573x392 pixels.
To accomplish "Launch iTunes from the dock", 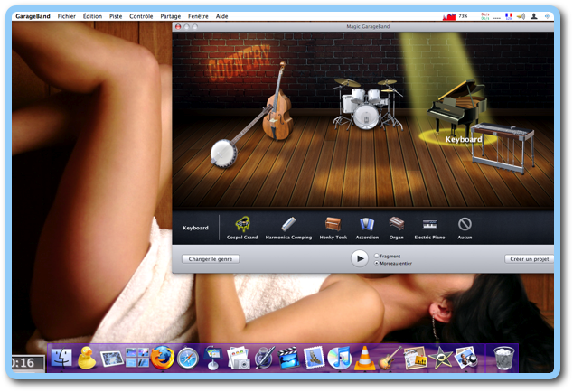I will coord(339,358).
